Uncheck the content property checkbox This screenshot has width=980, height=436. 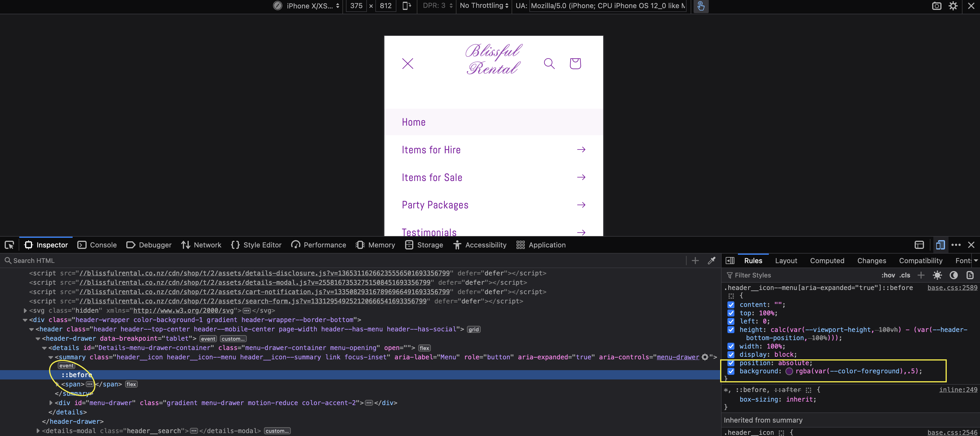[x=731, y=305]
